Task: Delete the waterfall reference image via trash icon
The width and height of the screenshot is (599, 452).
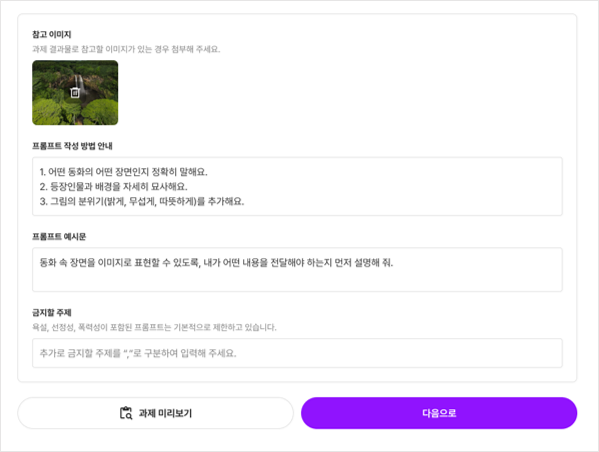Action: pos(75,92)
